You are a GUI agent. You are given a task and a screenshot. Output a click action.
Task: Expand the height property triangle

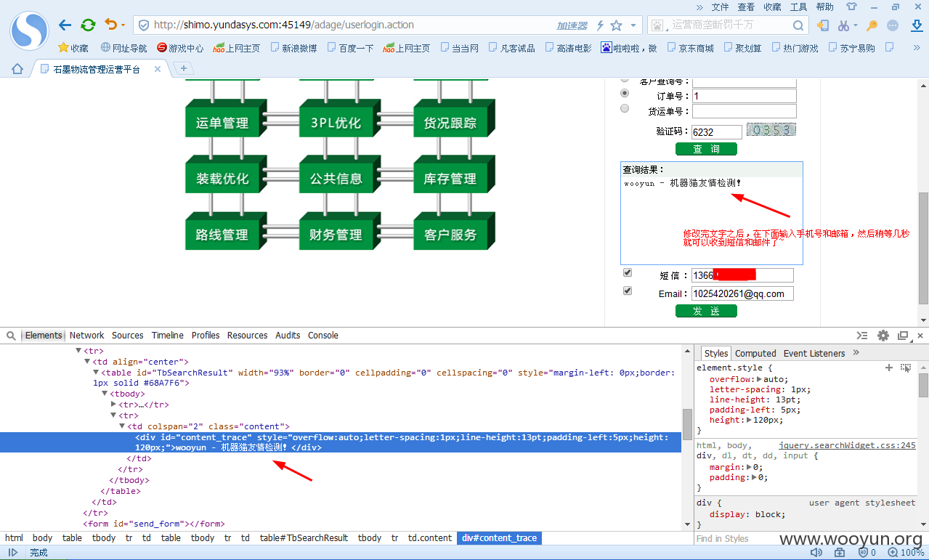click(749, 420)
